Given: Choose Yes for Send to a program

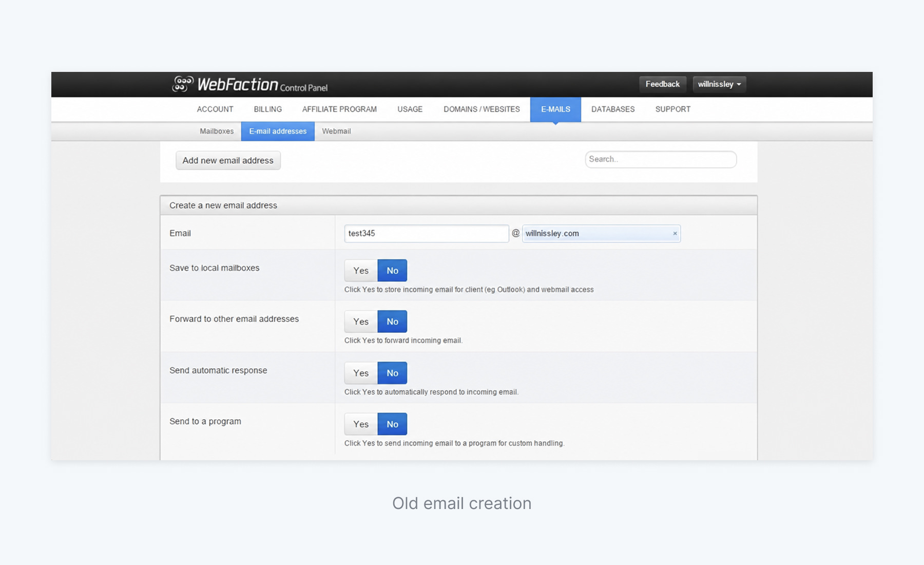Looking at the screenshot, I should (361, 424).
